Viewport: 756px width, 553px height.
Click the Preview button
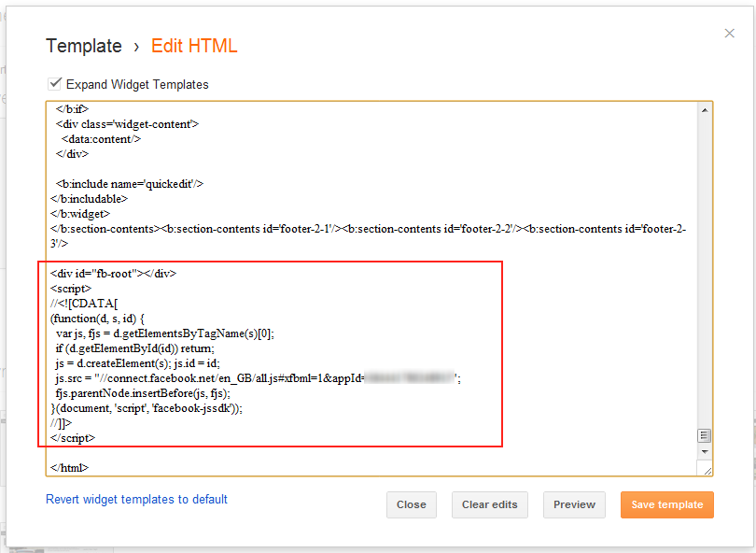574,504
